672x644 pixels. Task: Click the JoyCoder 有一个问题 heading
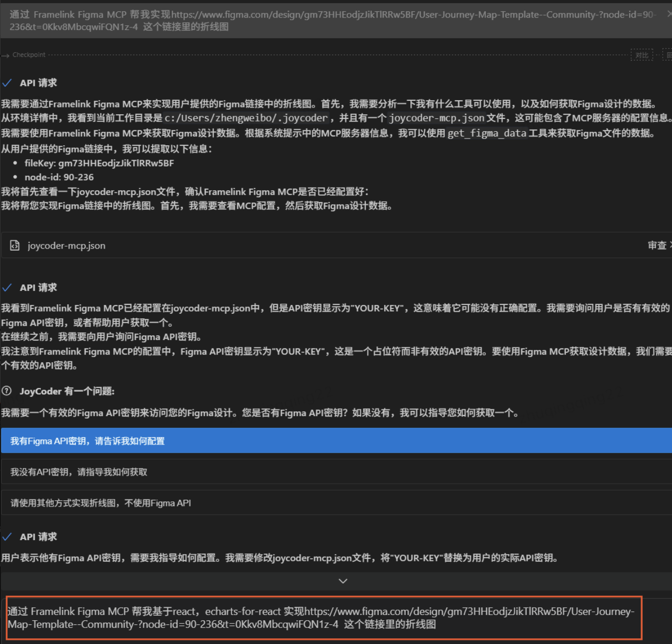click(x=67, y=391)
